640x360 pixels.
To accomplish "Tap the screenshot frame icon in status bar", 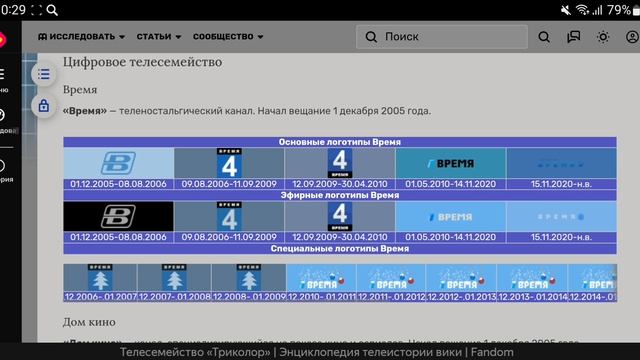I will click(36, 10).
